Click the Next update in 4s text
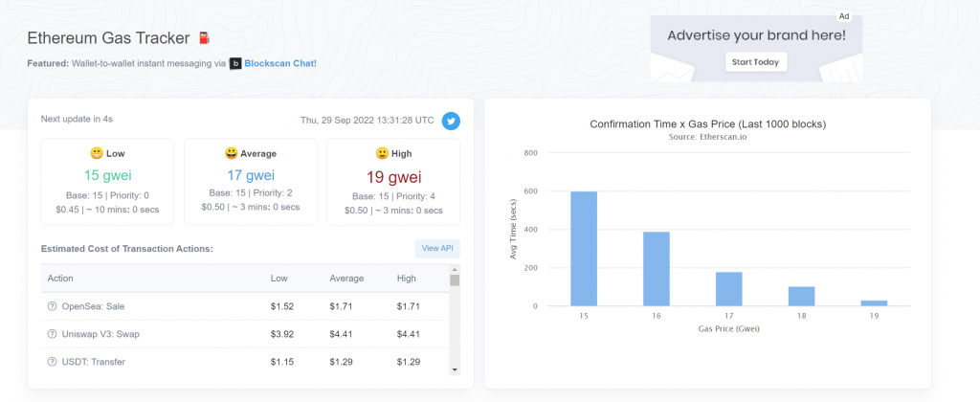The image size is (980, 402). (x=77, y=118)
